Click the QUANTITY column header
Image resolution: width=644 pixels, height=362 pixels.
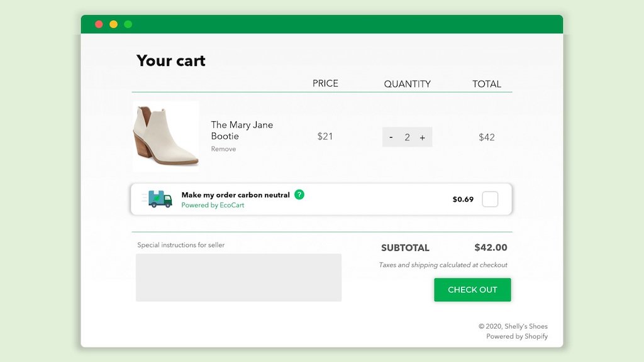click(407, 84)
